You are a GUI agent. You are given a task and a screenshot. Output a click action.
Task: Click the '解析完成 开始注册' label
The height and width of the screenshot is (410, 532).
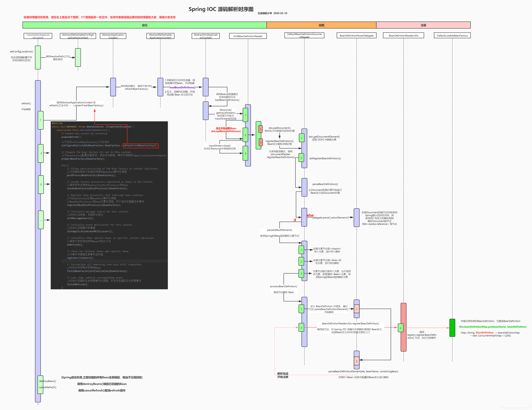click(283, 375)
